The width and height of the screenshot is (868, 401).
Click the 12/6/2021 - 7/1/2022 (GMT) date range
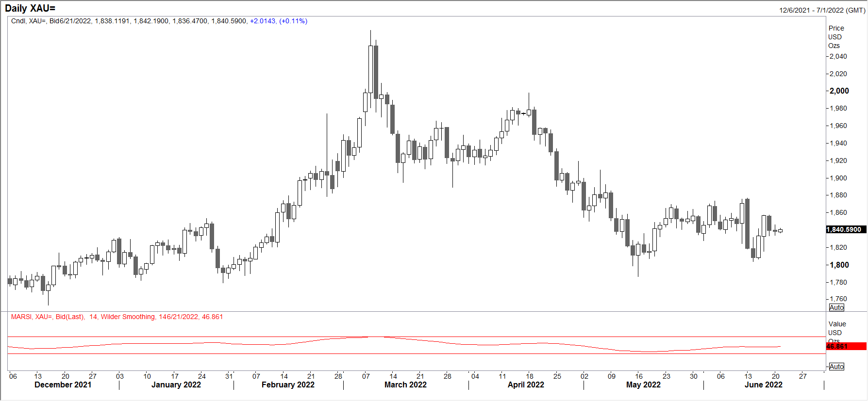[822, 10]
